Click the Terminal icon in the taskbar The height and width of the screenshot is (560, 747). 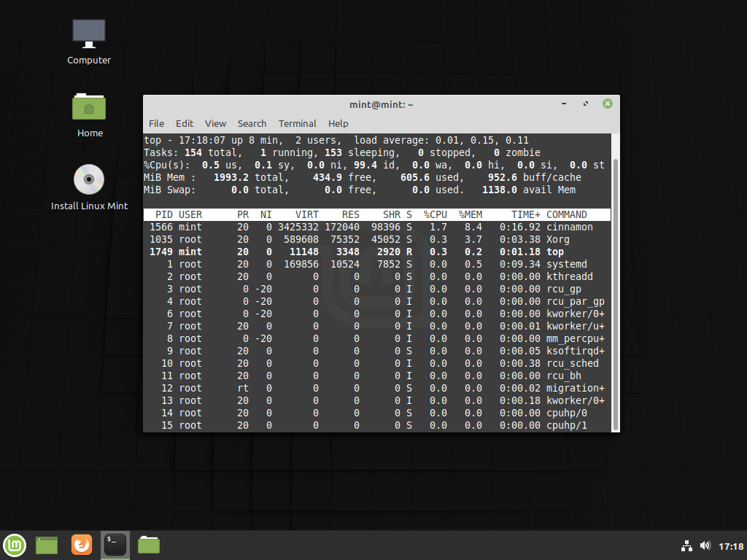click(x=115, y=545)
